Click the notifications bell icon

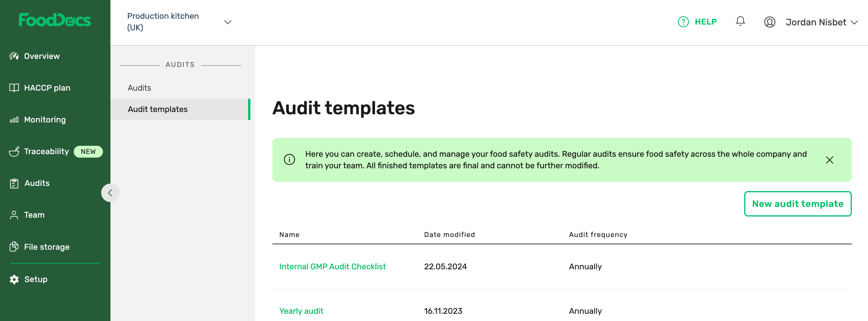[740, 21]
